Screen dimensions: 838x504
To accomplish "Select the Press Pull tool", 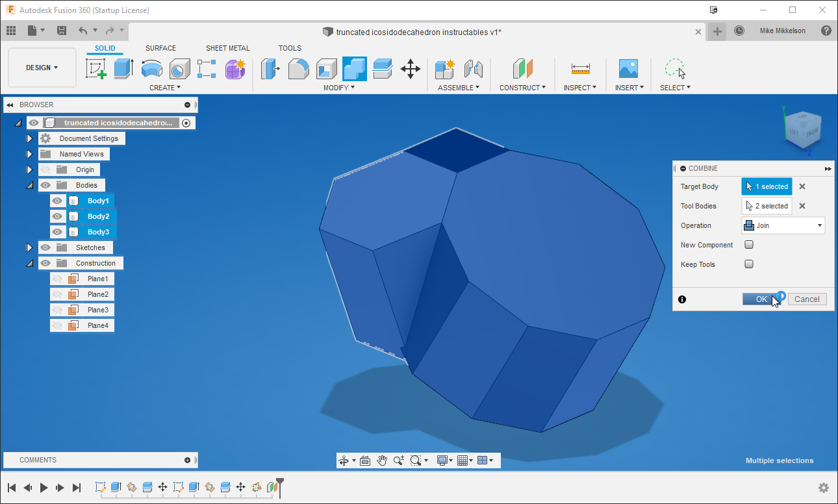I will [270, 68].
